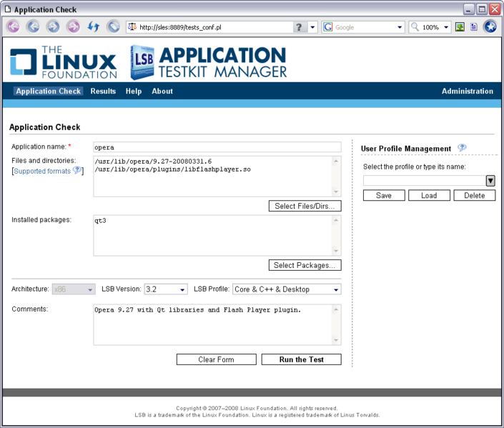Delete the selected user profile
504x428 pixels.
click(x=475, y=195)
